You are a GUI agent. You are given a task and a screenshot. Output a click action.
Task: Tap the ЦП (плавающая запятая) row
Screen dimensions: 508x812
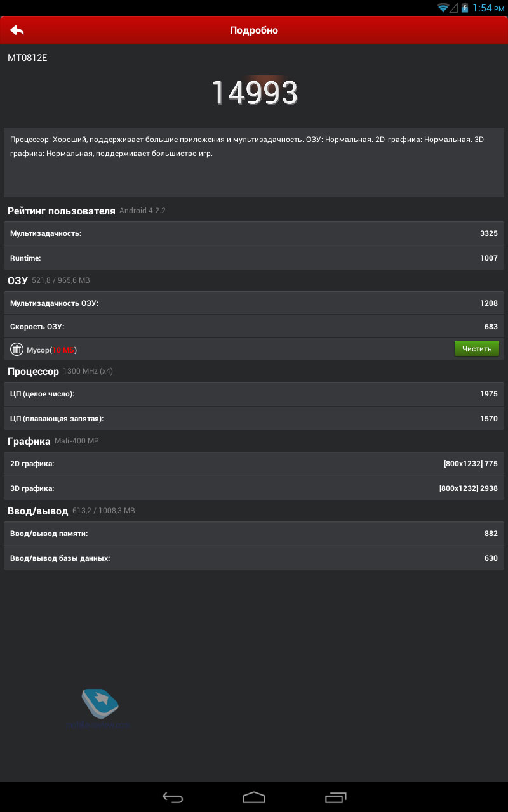(x=254, y=419)
